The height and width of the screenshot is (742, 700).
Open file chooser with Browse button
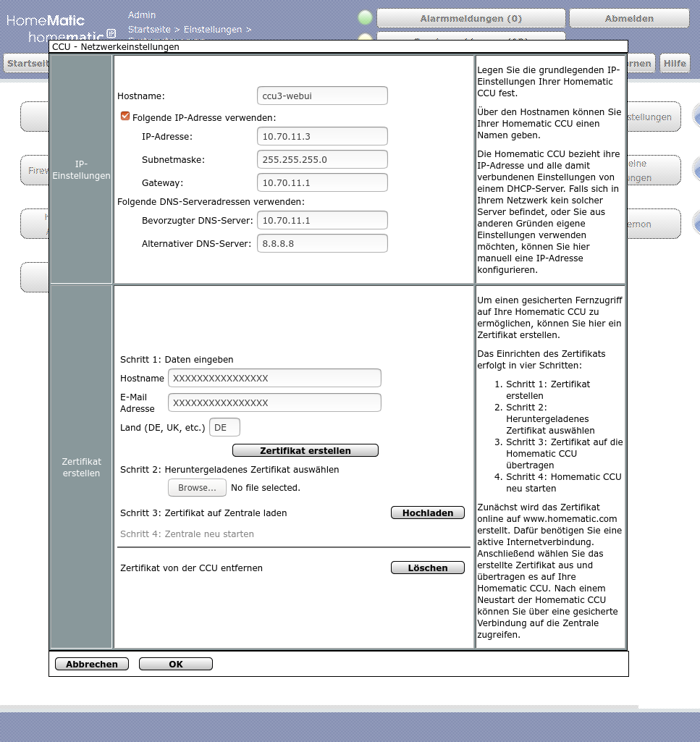(x=197, y=488)
